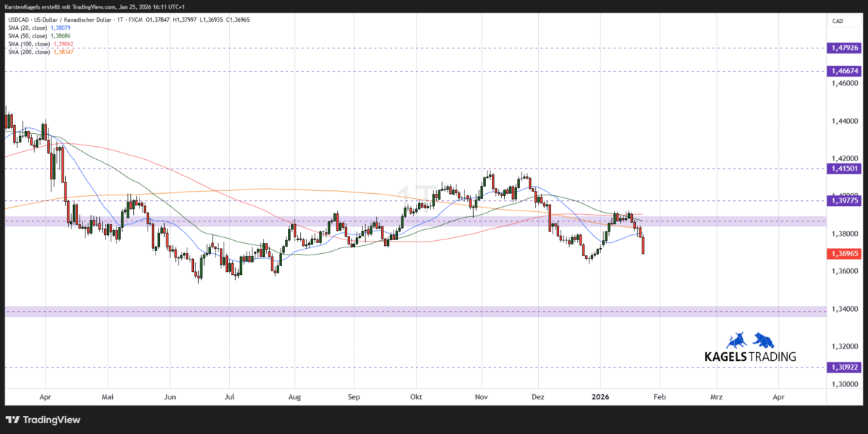Click the KAGELS TRADING wordmark
Screen dimensions: 868x434
pos(751,355)
